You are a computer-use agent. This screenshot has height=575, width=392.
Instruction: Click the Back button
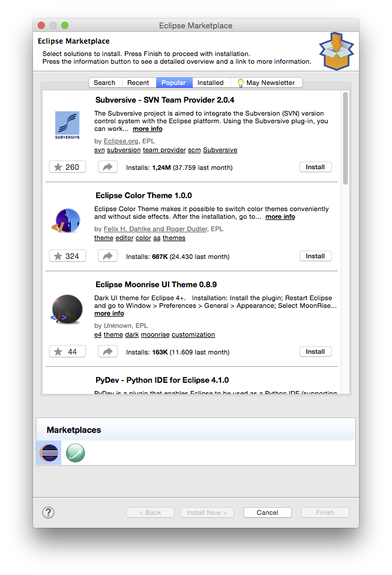pyautogui.click(x=150, y=512)
